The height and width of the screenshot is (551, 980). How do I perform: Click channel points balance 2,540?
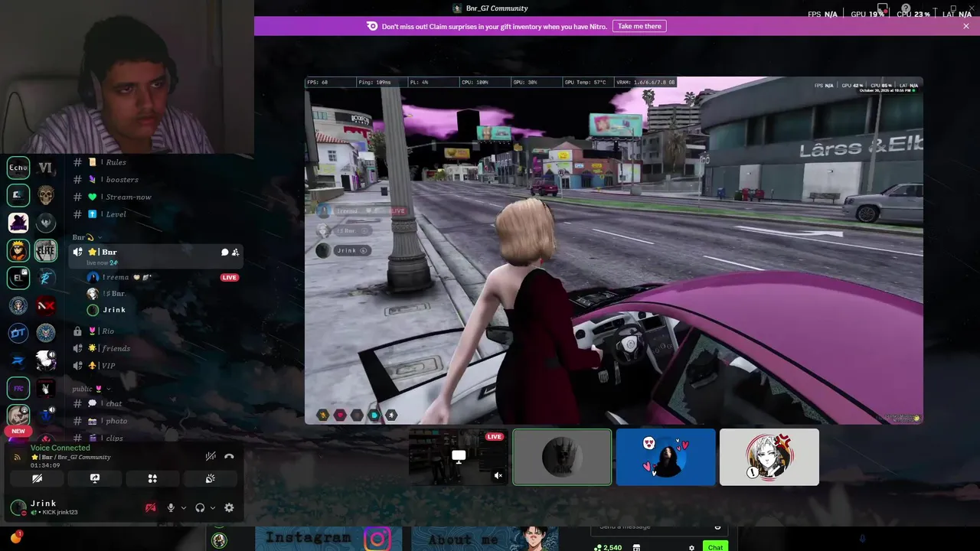608,548
